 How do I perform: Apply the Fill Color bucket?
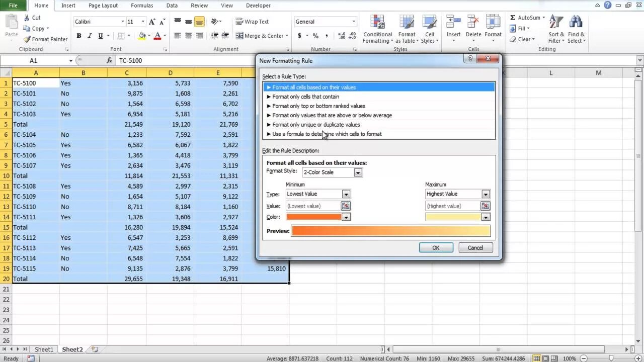click(x=142, y=36)
